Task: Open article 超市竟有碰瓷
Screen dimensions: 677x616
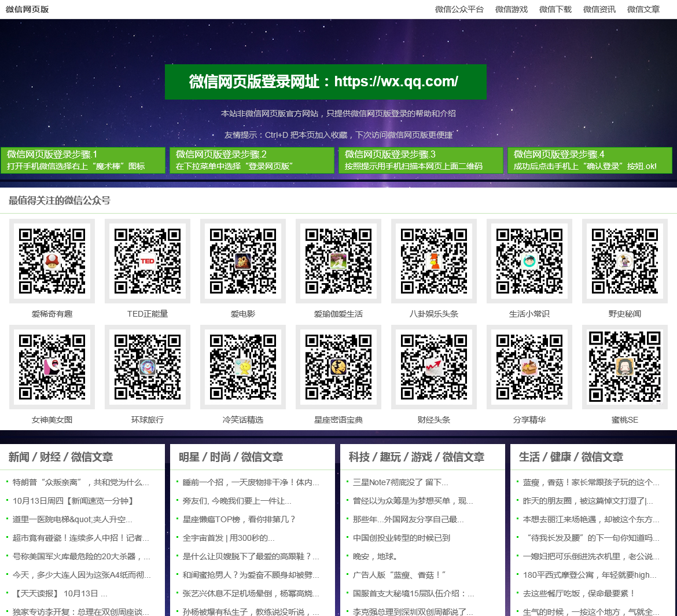Action: 81,538
